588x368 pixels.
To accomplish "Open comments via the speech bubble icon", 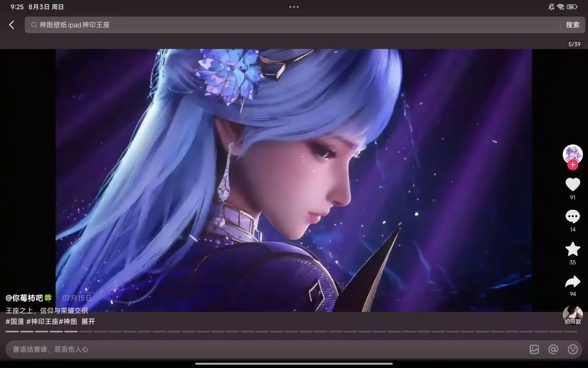I will point(573,217).
